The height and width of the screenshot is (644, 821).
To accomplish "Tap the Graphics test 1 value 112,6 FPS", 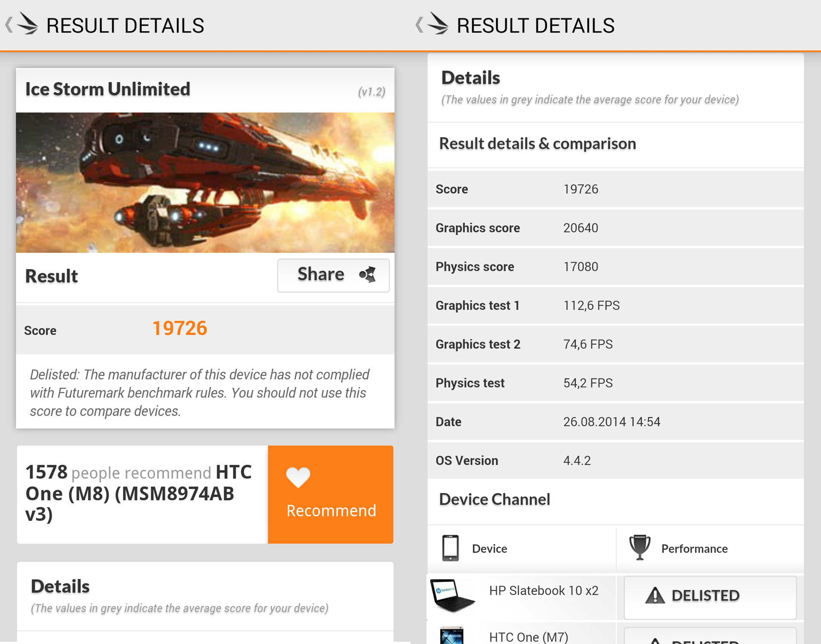I will 591,305.
